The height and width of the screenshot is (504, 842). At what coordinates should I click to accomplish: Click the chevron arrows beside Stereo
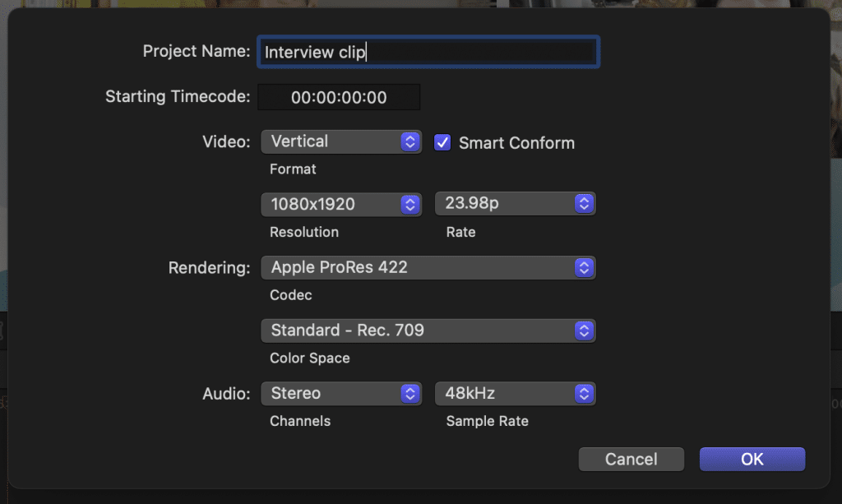click(409, 393)
